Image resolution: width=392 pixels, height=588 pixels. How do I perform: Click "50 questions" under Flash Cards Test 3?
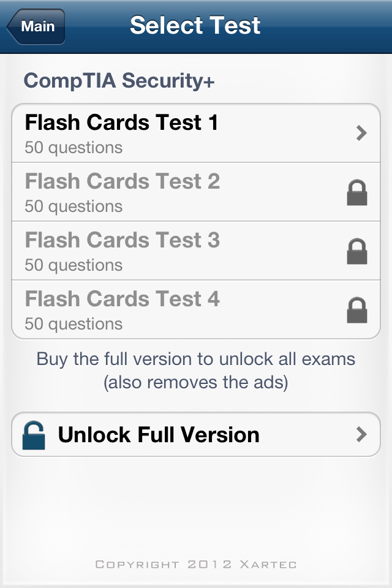tap(73, 265)
